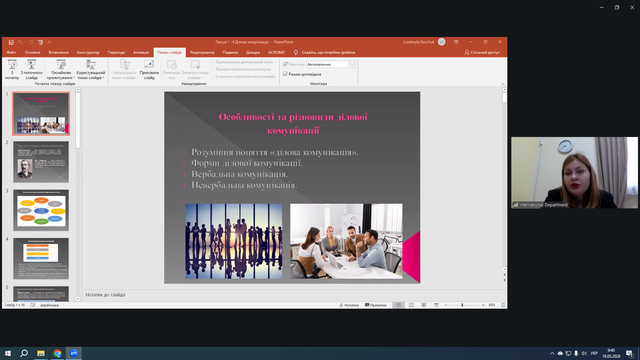Click the Спільний доступ share button
The width and height of the screenshot is (640, 360).
(482, 53)
